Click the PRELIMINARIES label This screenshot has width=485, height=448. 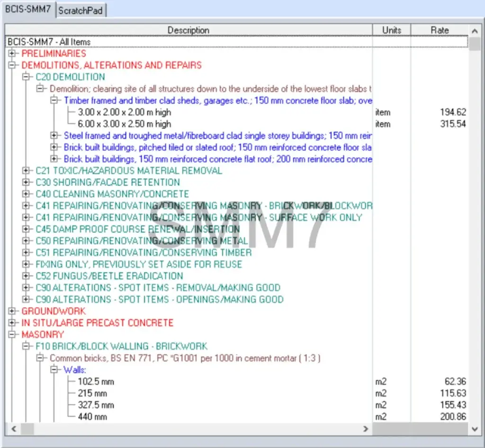[54, 54]
